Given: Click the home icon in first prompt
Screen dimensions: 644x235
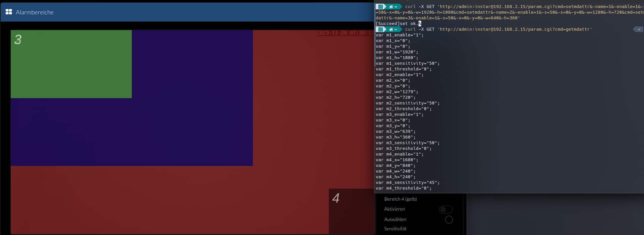Looking at the screenshot, I should (391, 7).
